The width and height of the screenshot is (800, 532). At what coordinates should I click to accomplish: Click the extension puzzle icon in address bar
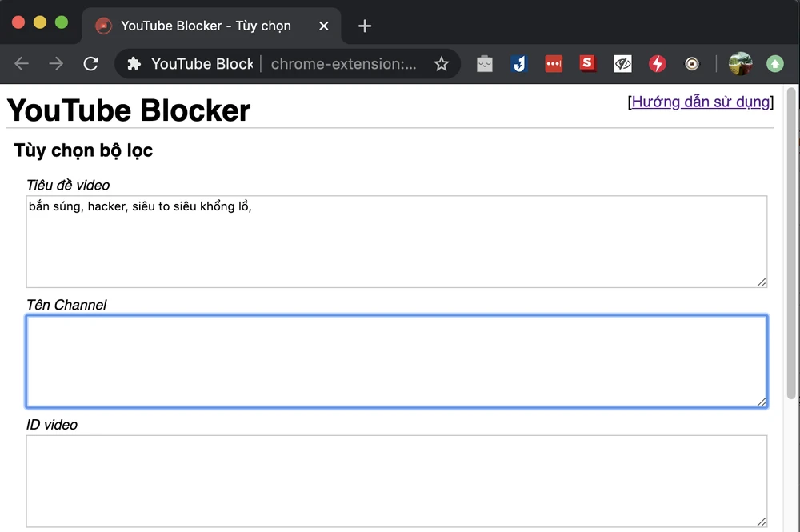tap(134, 64)
